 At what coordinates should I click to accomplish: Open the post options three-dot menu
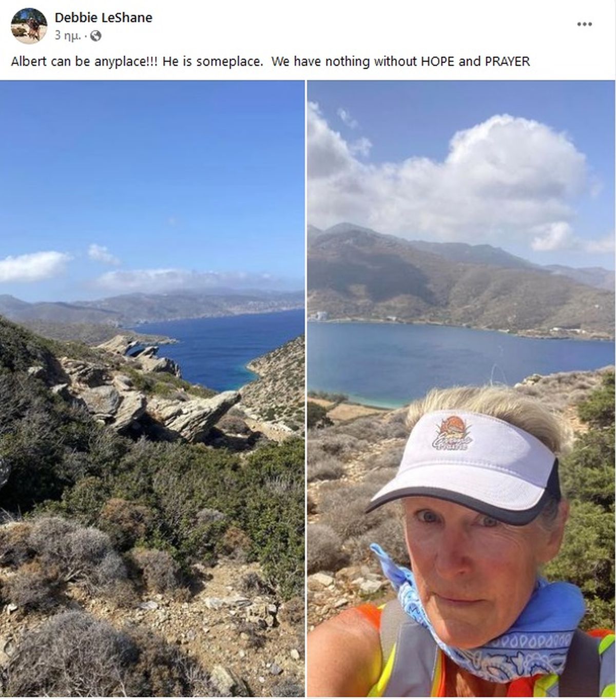[584, 24]
